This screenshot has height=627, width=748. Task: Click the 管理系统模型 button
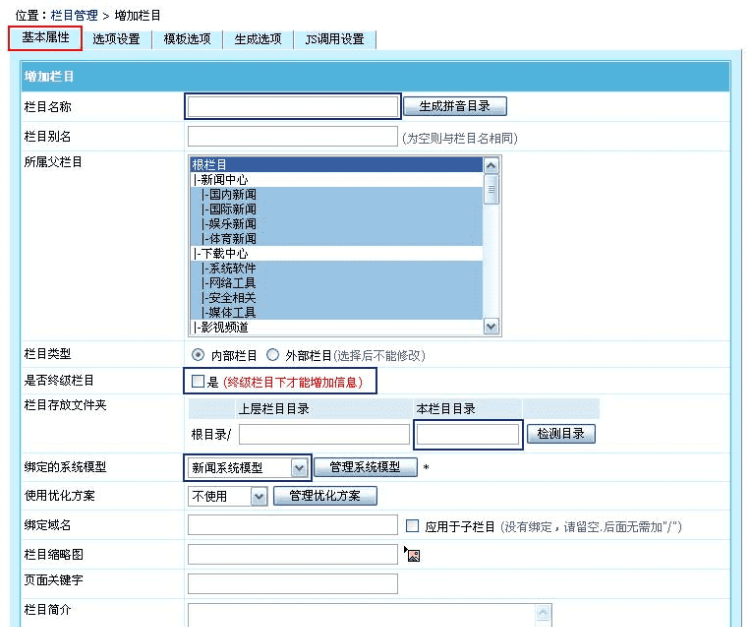[x=365, y=467]
